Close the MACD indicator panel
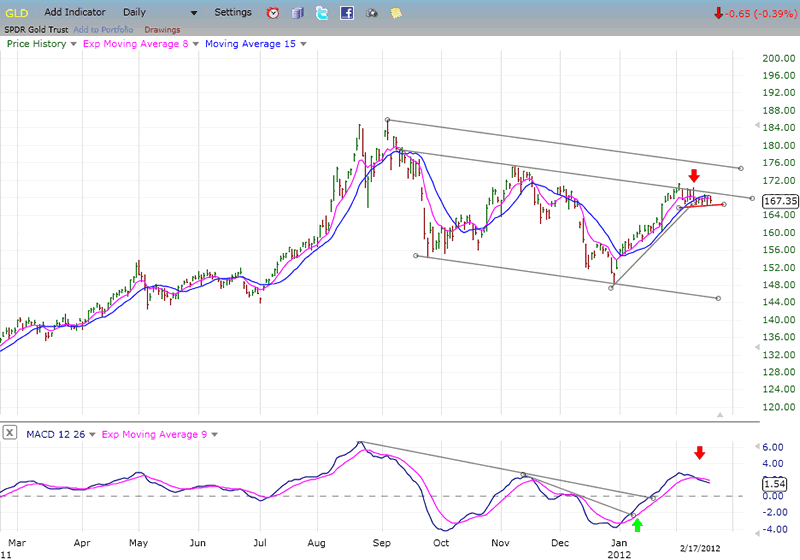800x560 pixels. (x=10, y=433)
